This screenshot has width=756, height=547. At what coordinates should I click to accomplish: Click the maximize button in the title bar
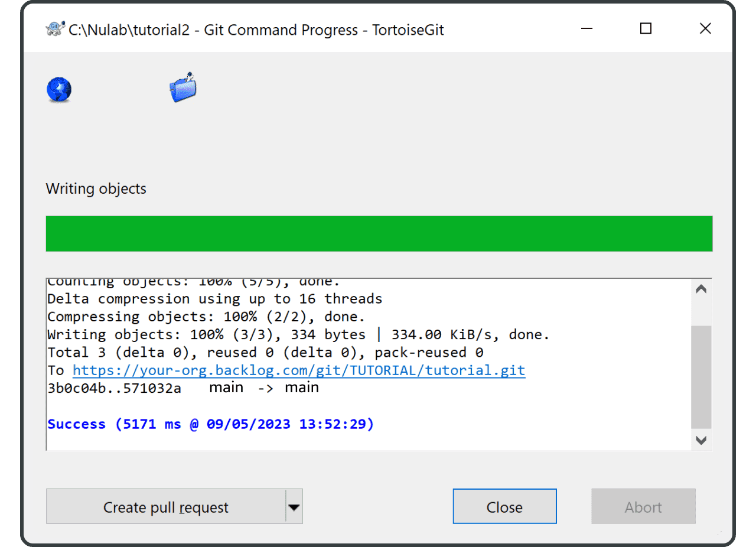(x=645, y=28)
